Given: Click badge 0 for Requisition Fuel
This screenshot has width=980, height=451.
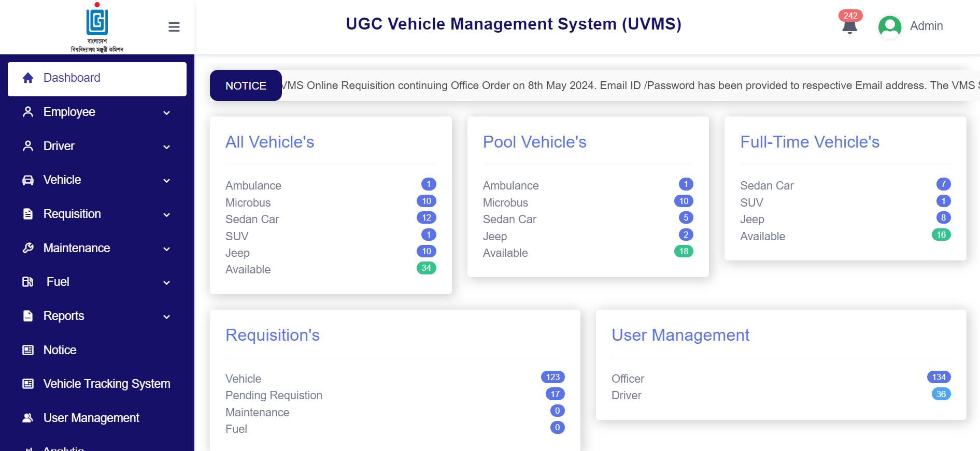Looking at the screenshot, I should coord(558,428).
